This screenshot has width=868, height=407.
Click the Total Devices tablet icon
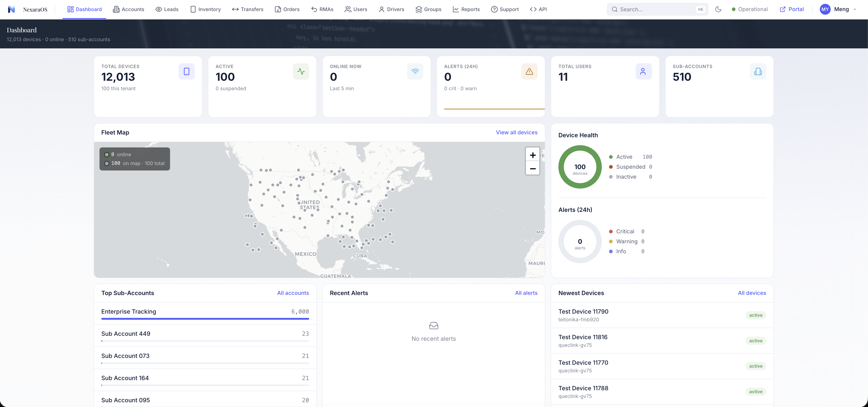(x=186, y=71)
